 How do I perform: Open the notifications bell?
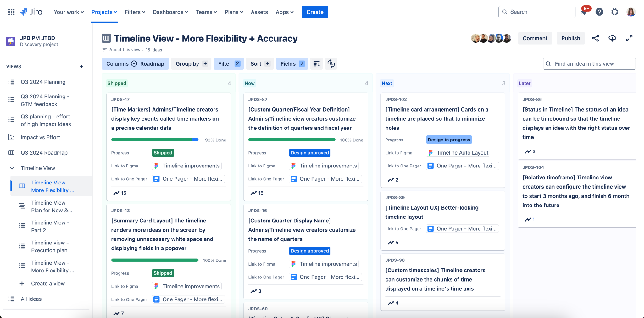584,12
